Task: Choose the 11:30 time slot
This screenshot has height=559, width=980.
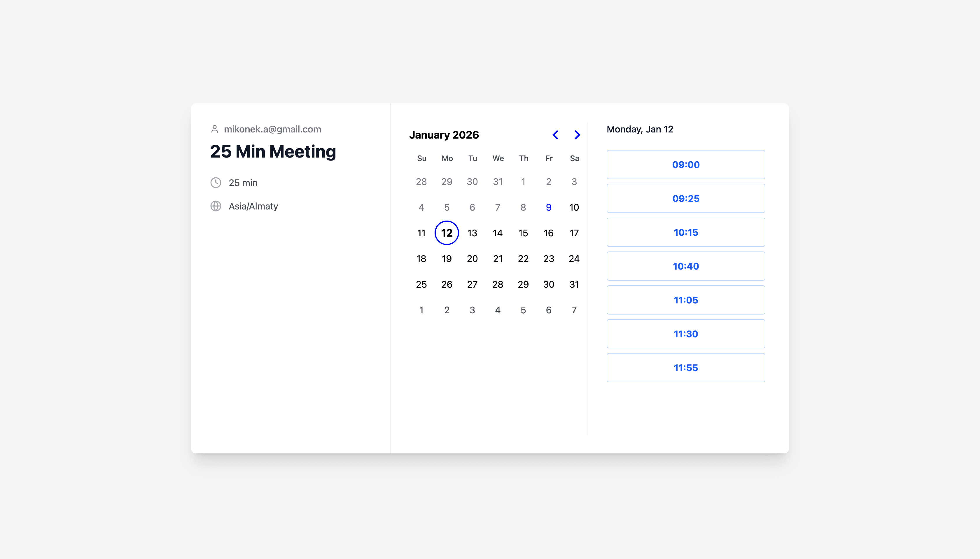Action: point(685,334)
